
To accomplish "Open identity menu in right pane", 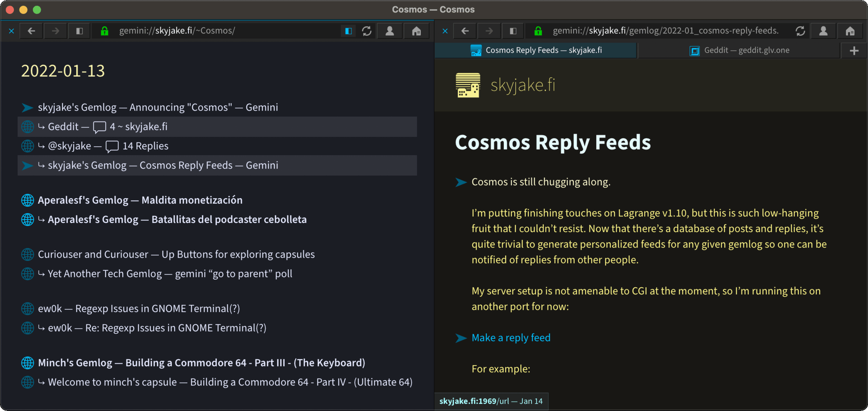I will point(823,31).
